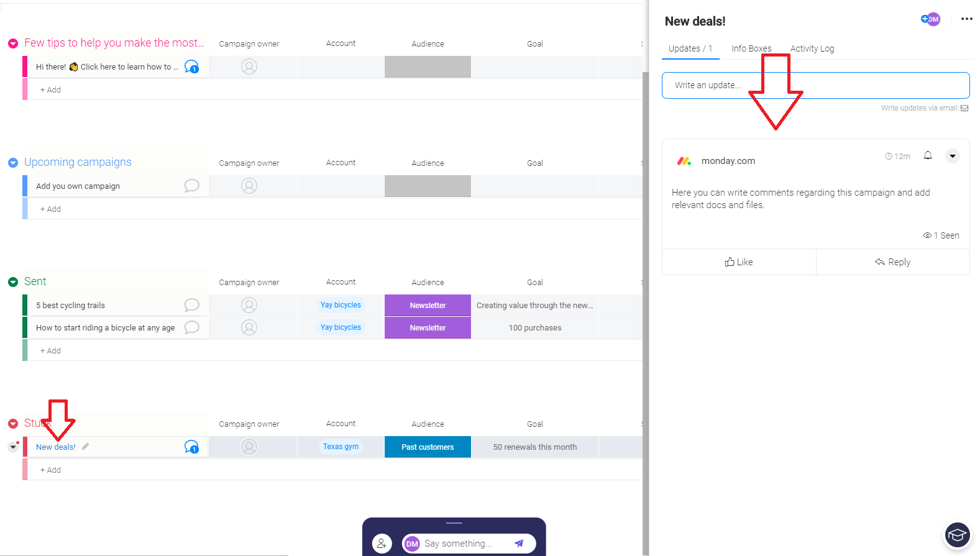The image size is (980, 556).
Task: Open conversation bubble for 'Add you own campaign'
Action: [x=192, y=186]
